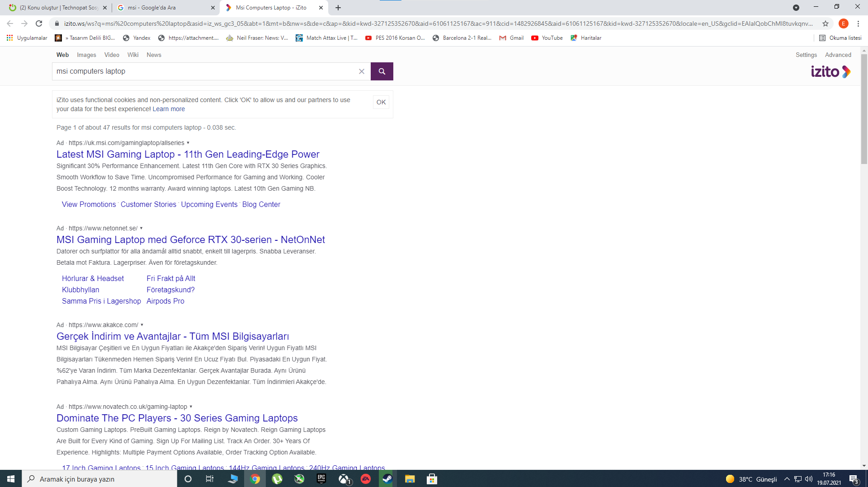Open Cortana circle icon in taskbar
The height and width of the screenshot is (487, 868).
[188, 479]
